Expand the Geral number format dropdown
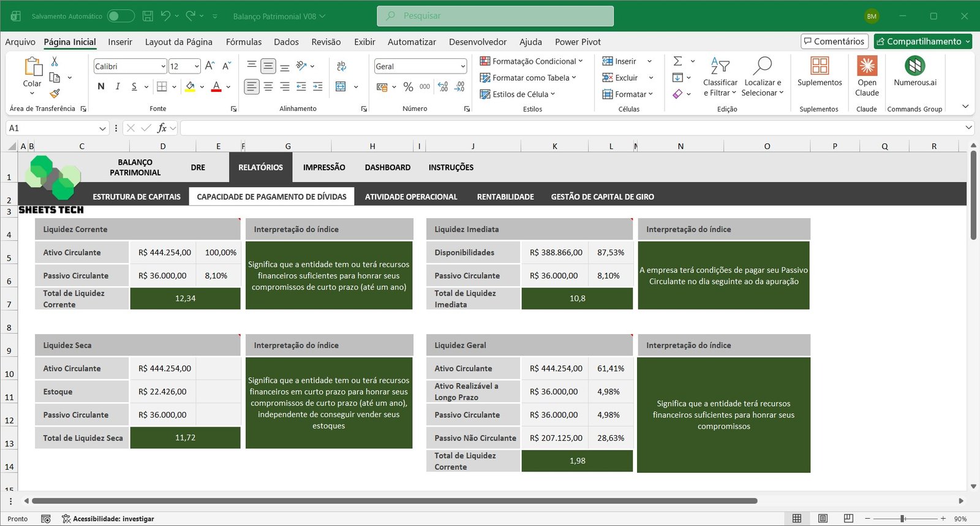The height and width of the screenshot is (526, 980). (x=462, y=66)
